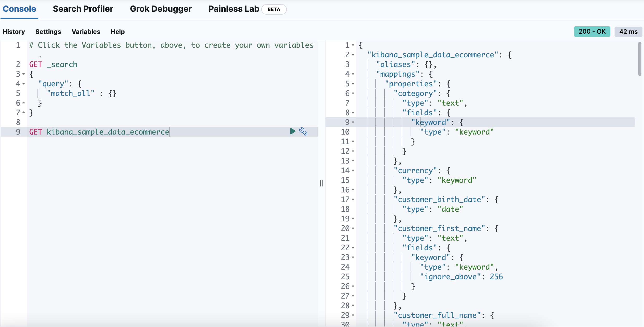Collapse the keyword block on output line 9
The width and height of the screenshot is (644, 327).
[x=353, y=122]
